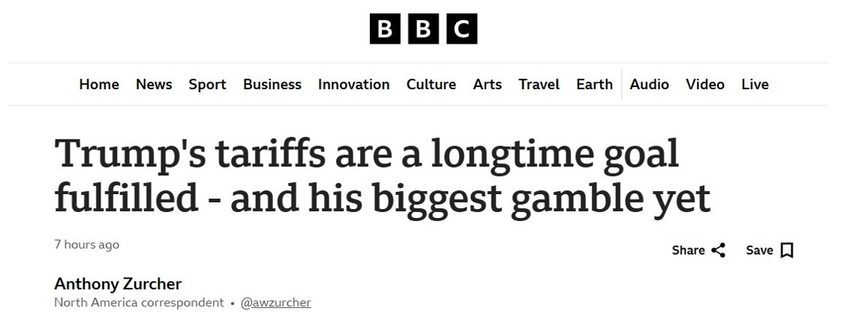The image size is (868, 314).
Task: Navigate to the Business section
Action: click(272, 85)
